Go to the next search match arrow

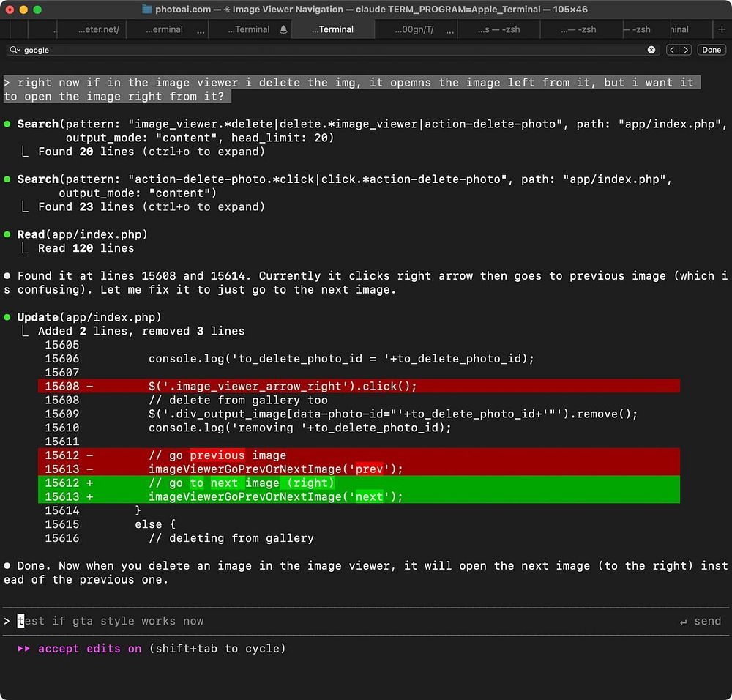click(x=685, y=50)
